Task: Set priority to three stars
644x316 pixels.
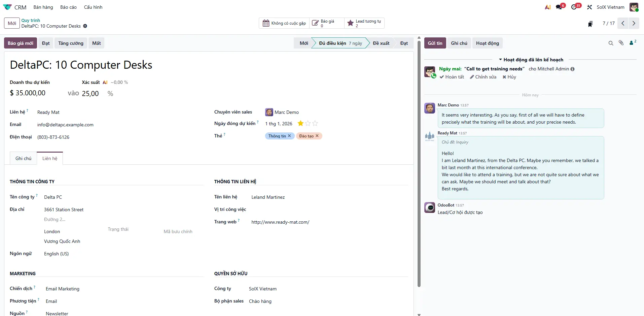Action: coord(315,124)
